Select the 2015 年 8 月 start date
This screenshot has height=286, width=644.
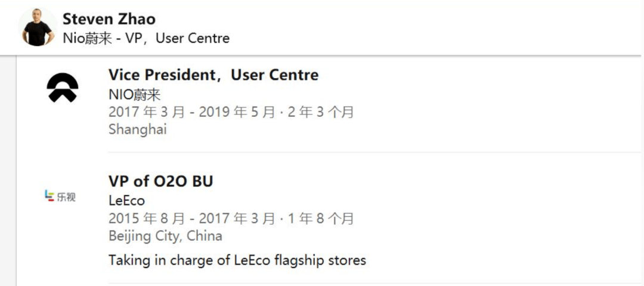coord(147,219)
